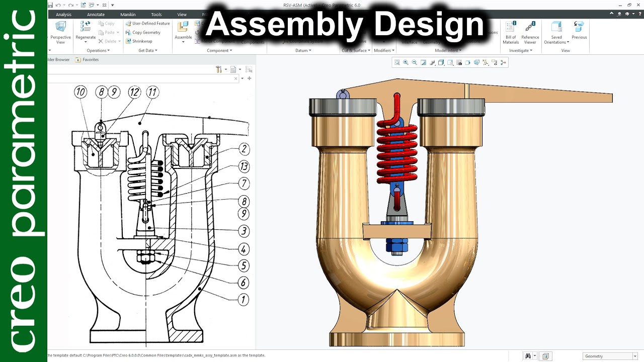Restore the Previous view orientation
This screenshot has width=644, height=362.
pyautogui.click(x=579, y=30)
